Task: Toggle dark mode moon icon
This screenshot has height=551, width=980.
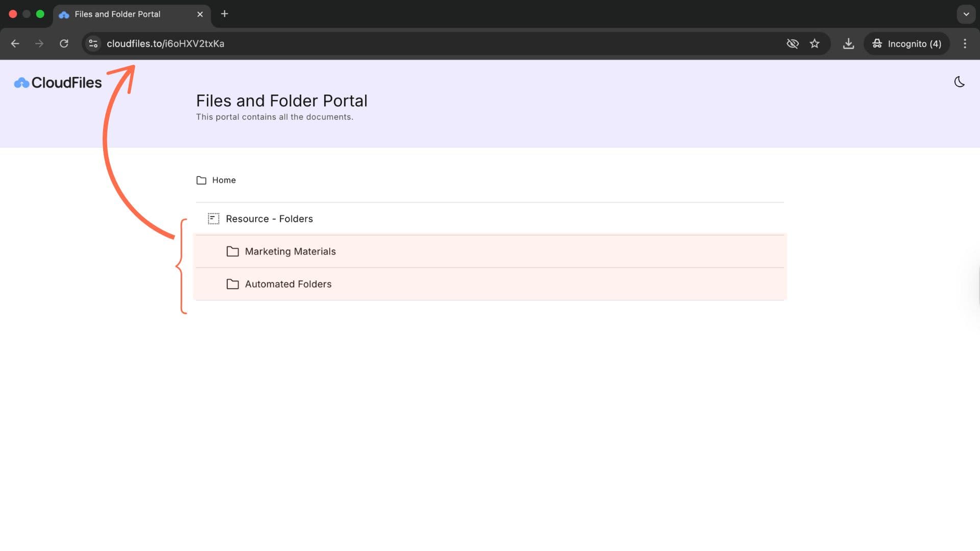Action: (x=959, y=82)
